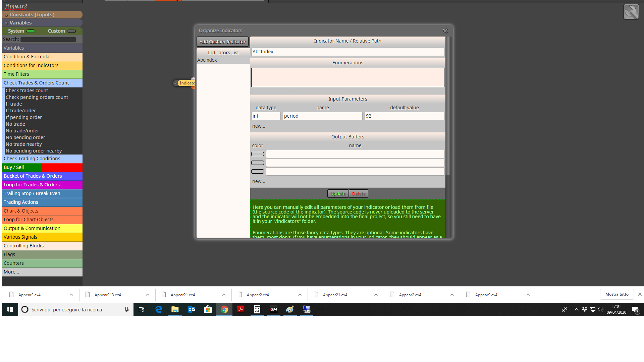Open Trailing Stop / Break Even category
Image resolution: width=644 pixels, height=362 pixels.
tap(42, 193)
